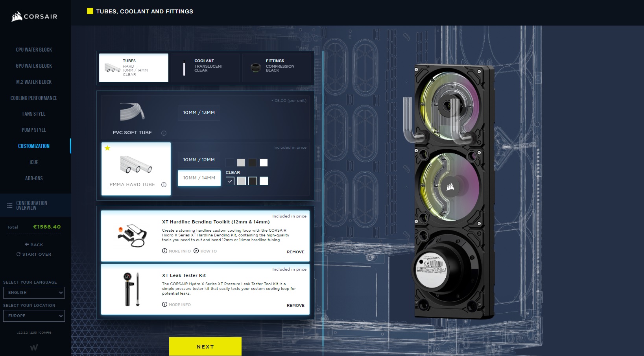This screenshot has height=356, width=644.
Task: Open the language dropdown set to English
Action: coord(34,293)
